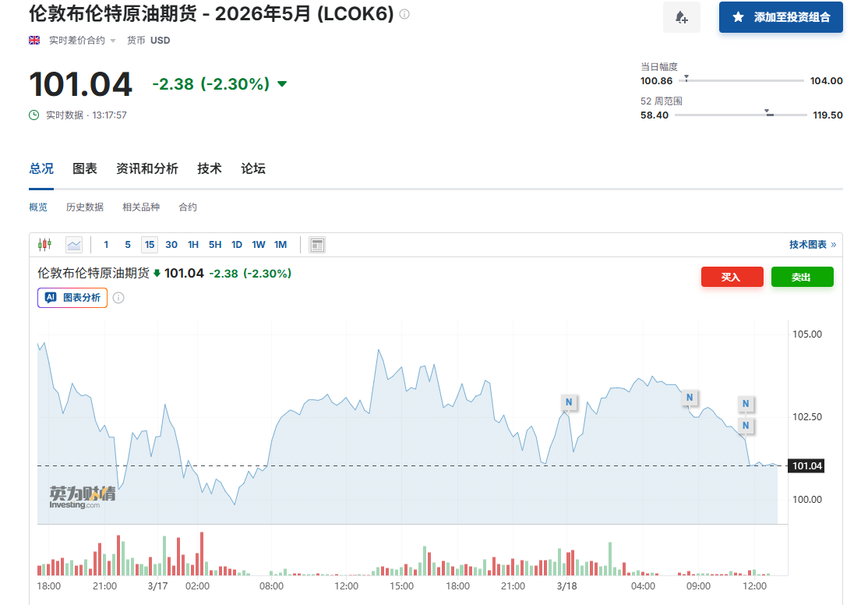868x605 pixels.
Task: Open the 历史数据 section
Action: tap(84, 207)
